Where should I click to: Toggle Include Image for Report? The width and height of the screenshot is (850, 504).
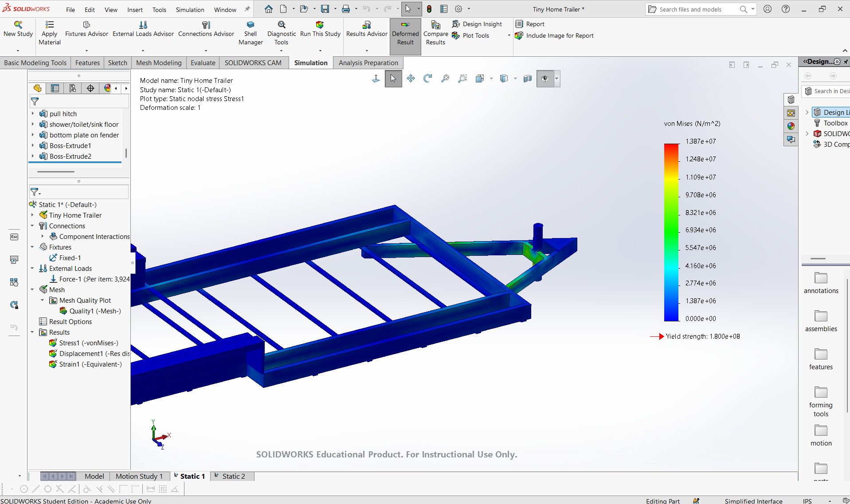click(554, 36)
